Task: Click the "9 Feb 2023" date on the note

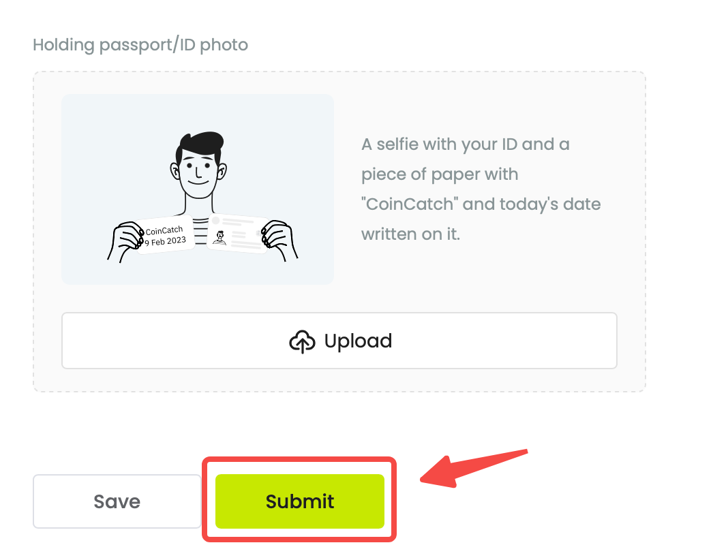Action: [x=165, y=241]
